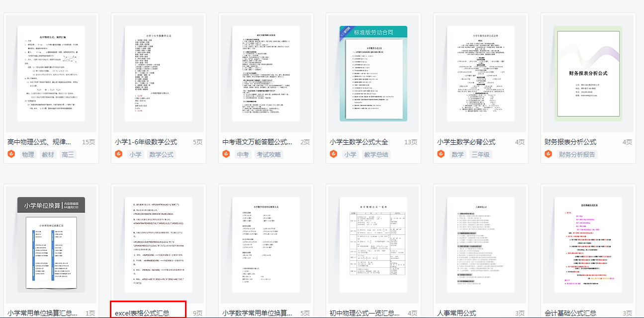Viewport: 644px width, 318px height.
Task: Select the 数学公式 tag
Action: [x=162, y=154]
